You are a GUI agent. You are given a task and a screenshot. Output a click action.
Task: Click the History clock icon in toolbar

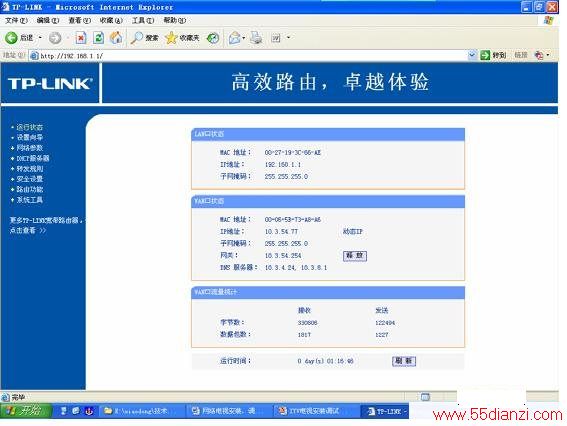[x=213, y=38]
